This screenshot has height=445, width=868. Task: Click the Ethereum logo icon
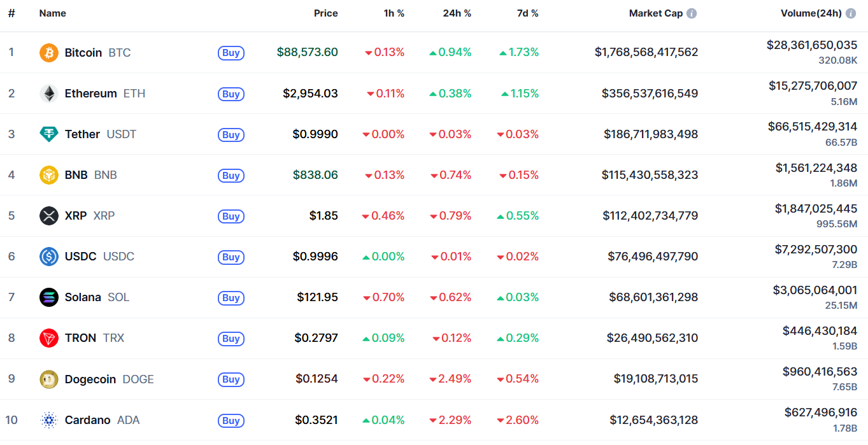(x=49, y=94)
